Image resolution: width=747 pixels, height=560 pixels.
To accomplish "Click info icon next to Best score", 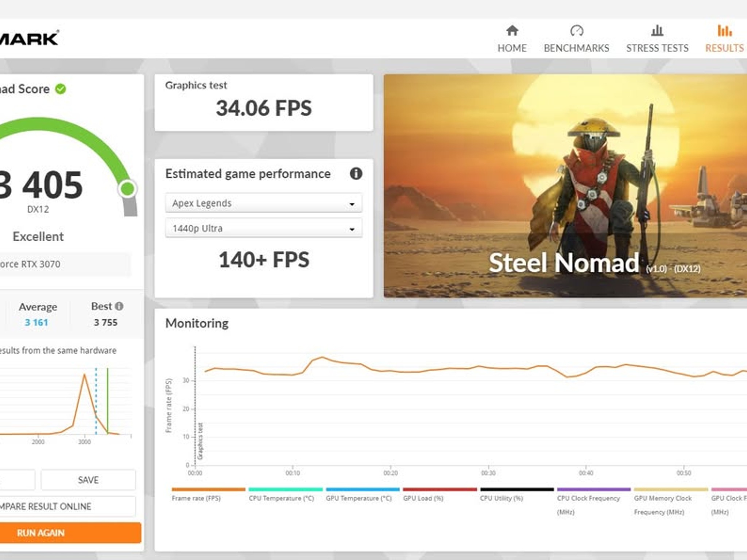I will click(119, 306).
